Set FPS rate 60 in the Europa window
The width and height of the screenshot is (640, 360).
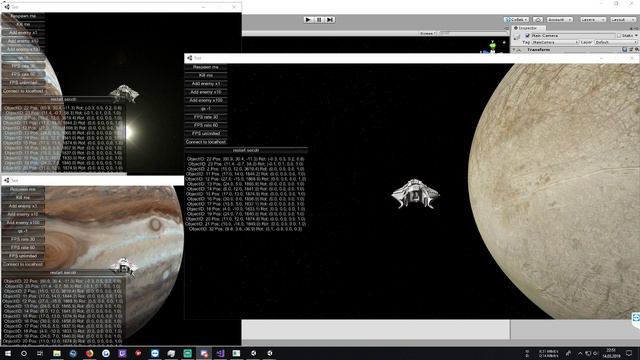coord(206,125)
